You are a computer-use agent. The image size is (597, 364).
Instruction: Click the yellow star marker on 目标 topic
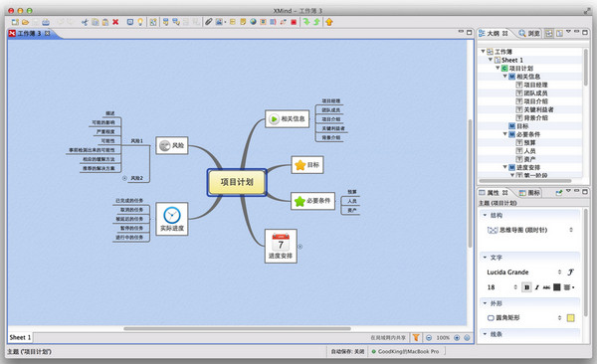pos(300,165)
